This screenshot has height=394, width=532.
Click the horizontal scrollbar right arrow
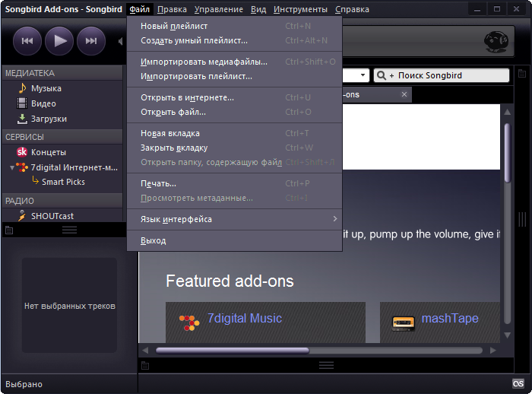[493, 350]
